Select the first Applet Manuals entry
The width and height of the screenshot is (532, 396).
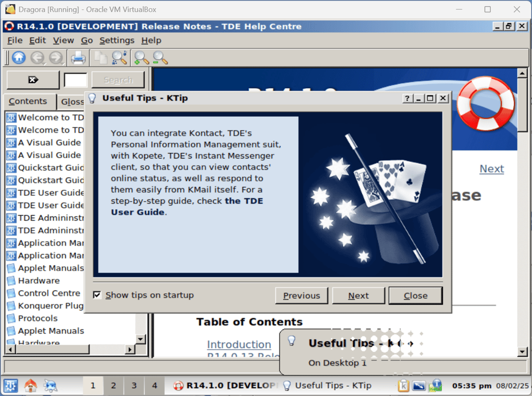50,268
